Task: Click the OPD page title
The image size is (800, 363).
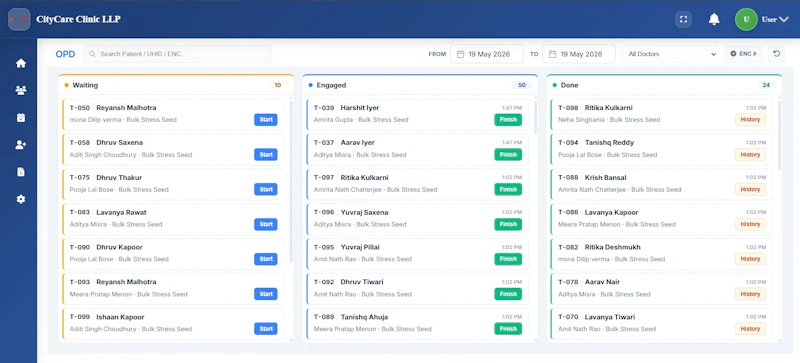Action: [65, 54]
